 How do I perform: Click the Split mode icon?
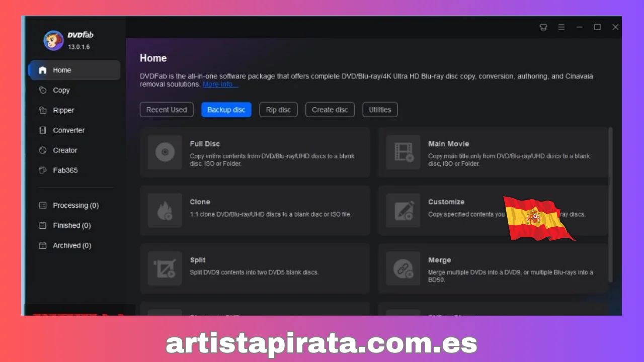tap(165, 268)
